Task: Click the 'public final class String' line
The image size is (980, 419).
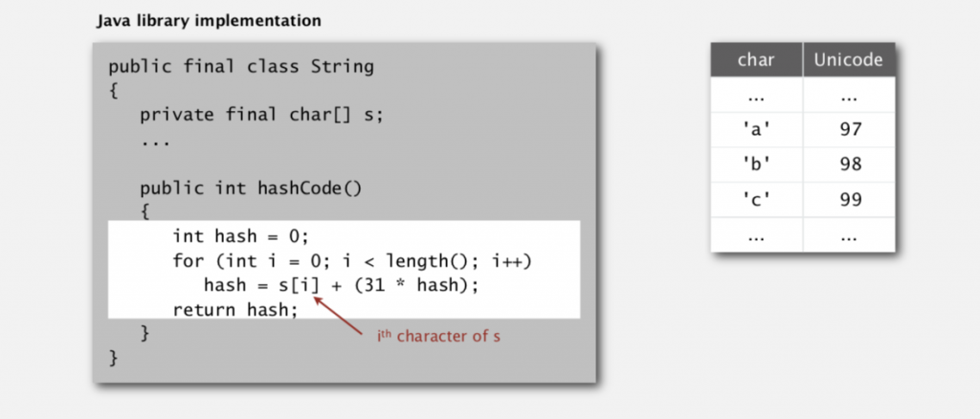Action: click(240, 67)
